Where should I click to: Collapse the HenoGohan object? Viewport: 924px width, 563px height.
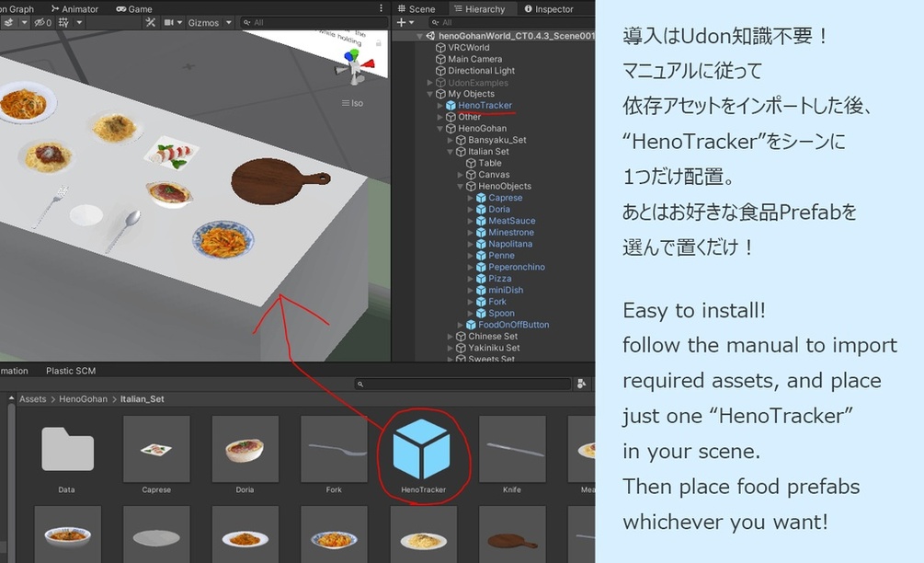(440, 129)
